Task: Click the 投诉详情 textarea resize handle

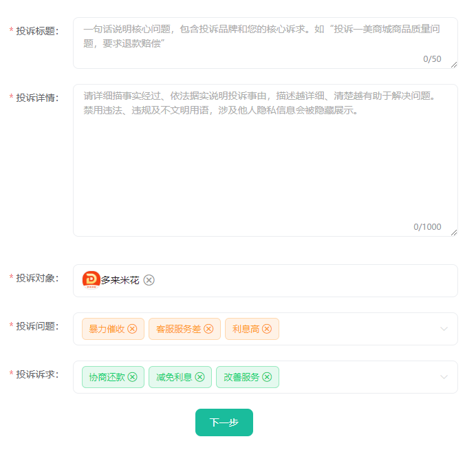Action: pos(454,233)
